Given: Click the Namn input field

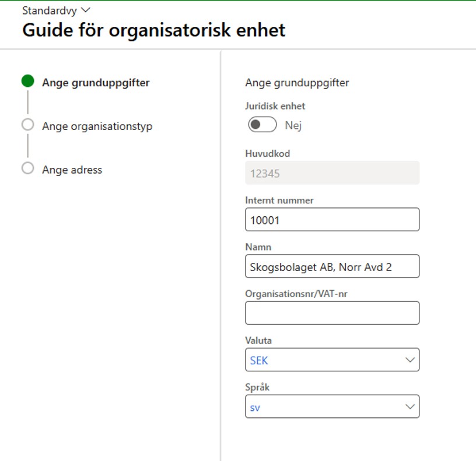Looking at the screenshot, I should coord(332,266).
